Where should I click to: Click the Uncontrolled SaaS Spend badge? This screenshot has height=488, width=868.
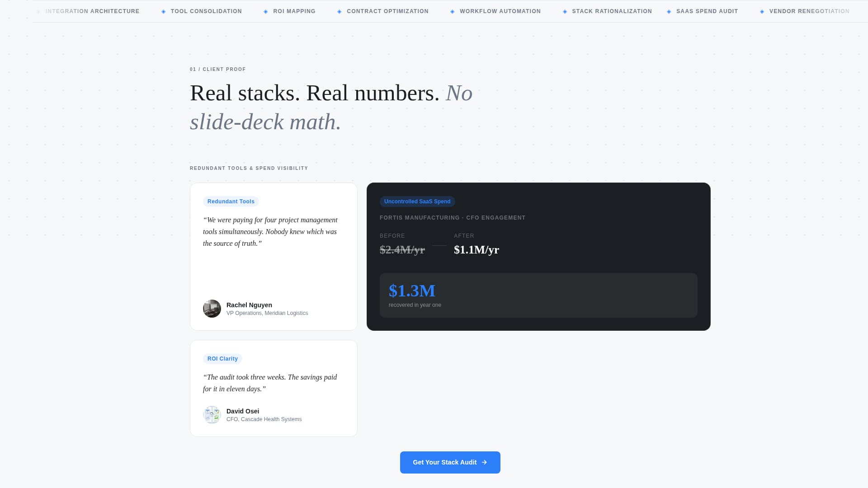(x=417, y=202)
